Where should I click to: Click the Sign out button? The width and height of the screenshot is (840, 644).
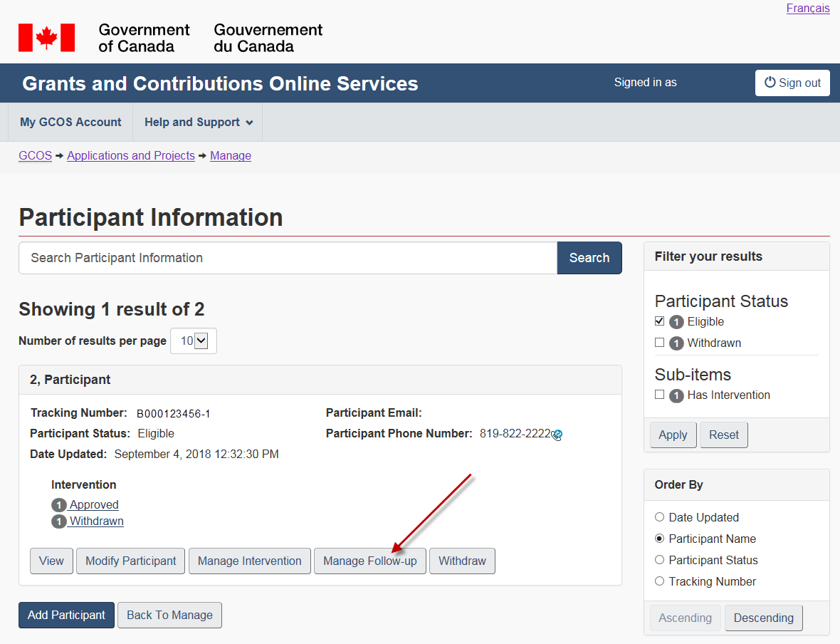click(792, 83)
